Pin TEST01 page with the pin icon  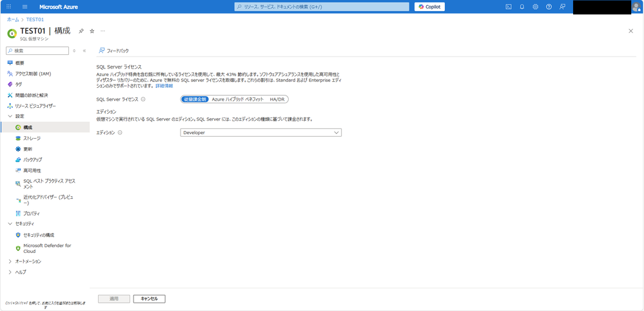81,31
